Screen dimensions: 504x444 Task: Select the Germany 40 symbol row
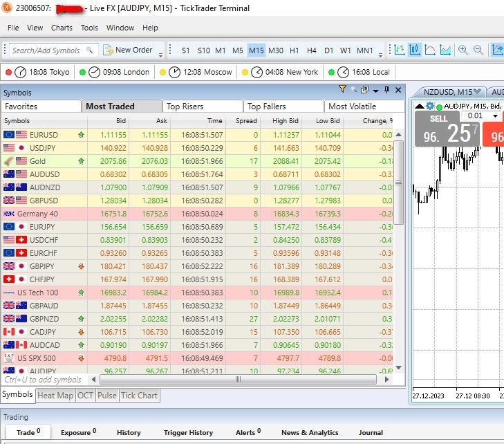click(x=197, y=214)
